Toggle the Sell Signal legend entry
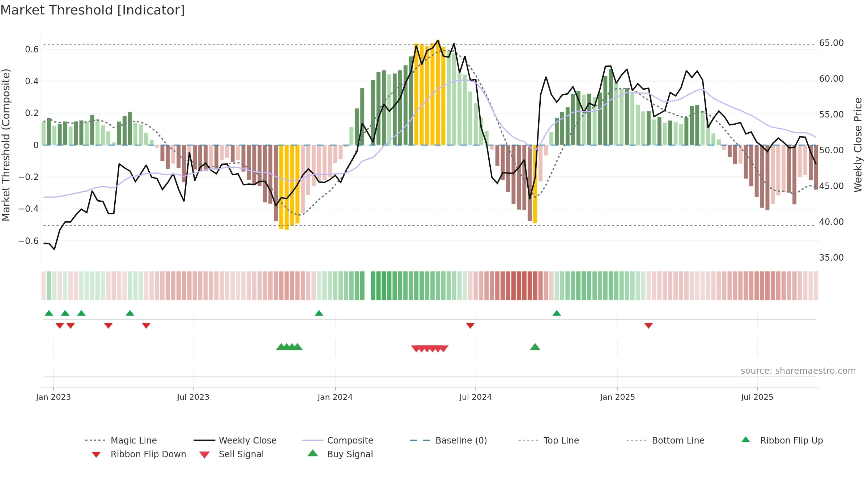This screenshot has width=868, height=488. click(x=231, y=454)
